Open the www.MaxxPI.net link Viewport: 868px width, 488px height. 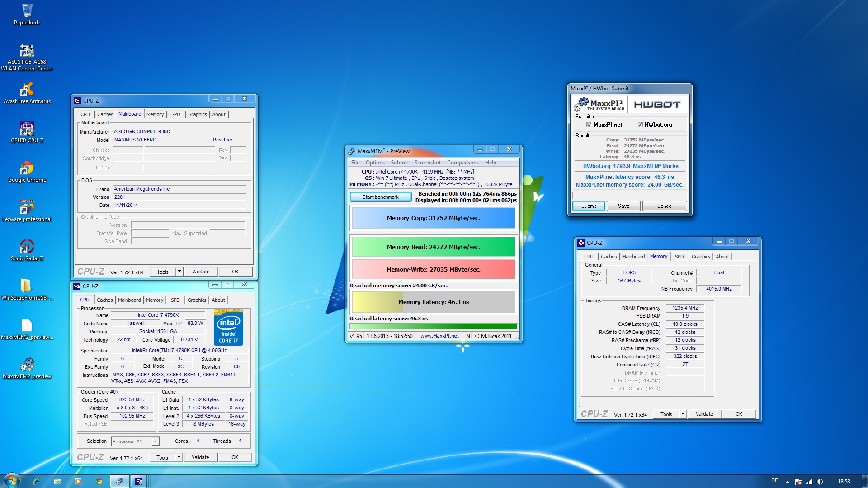[439, 336]
